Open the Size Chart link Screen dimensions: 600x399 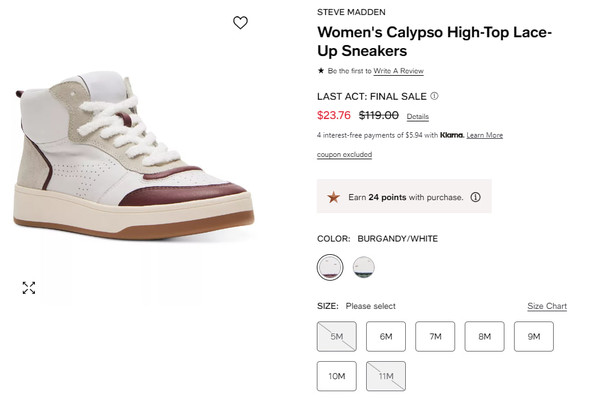[547, 306]
